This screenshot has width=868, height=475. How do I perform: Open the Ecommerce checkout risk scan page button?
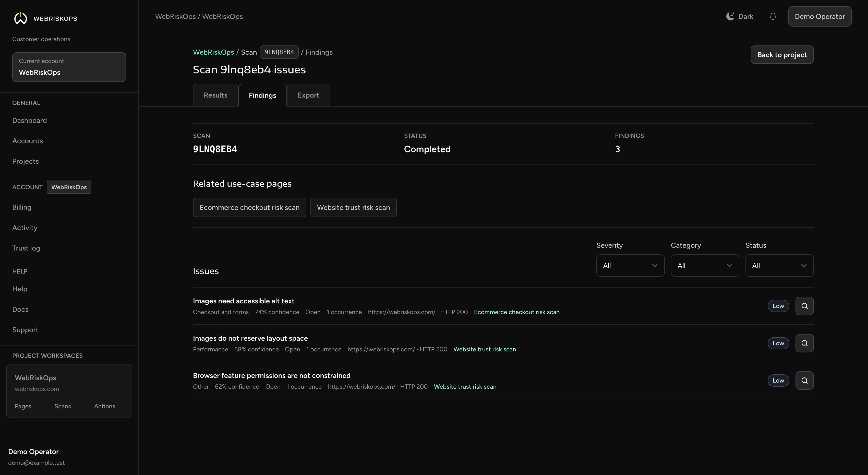[249, 207]
